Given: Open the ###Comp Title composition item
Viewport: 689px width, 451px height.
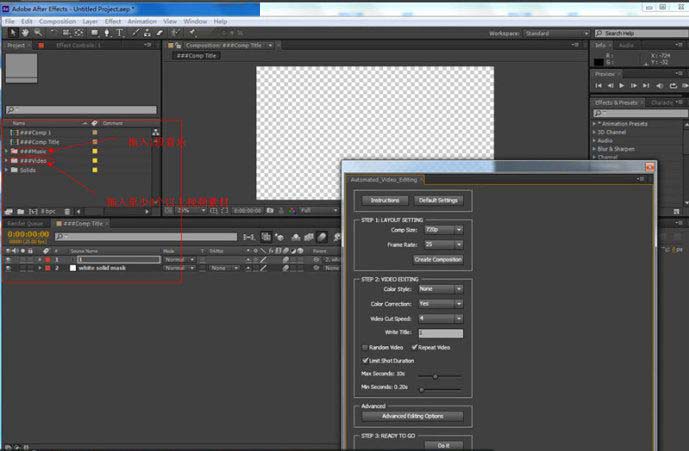Looking at the screenshot, I should tap(40, 142).
